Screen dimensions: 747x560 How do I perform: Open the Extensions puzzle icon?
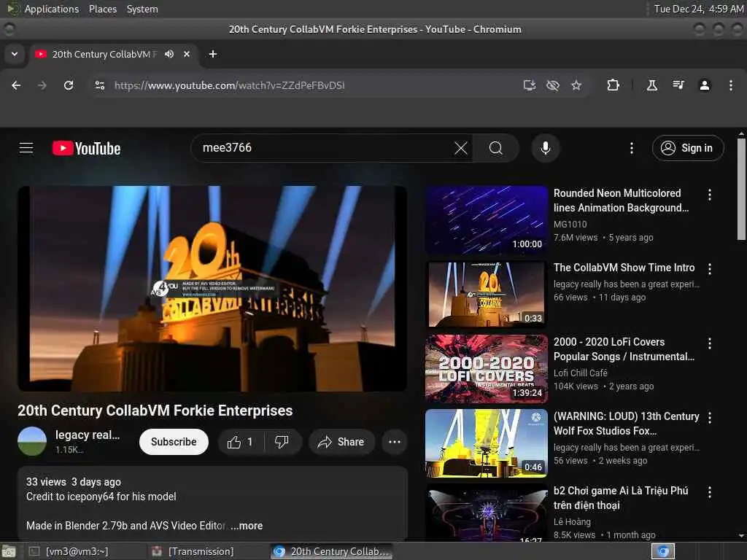613,85
